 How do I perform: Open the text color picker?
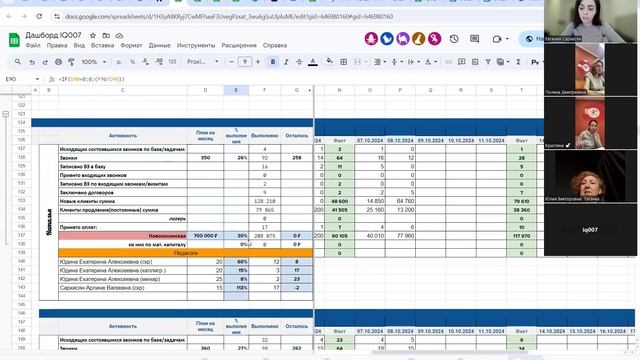coord(313,62)
